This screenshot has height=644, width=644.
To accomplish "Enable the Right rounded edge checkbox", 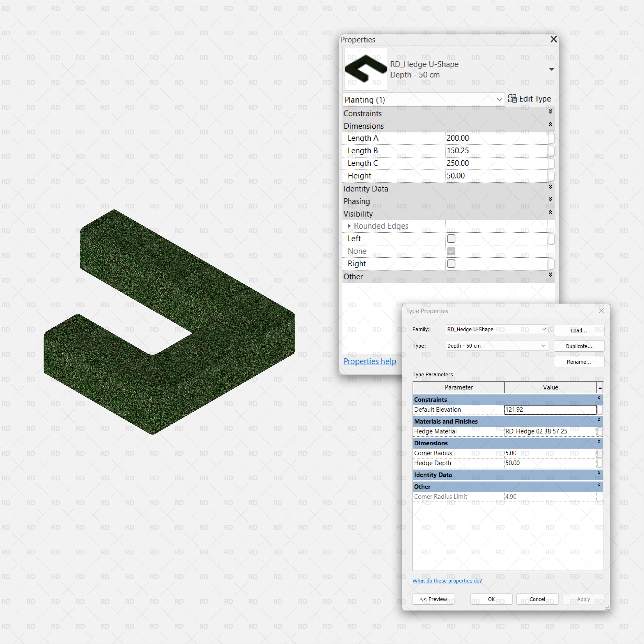I will (451, 264).
